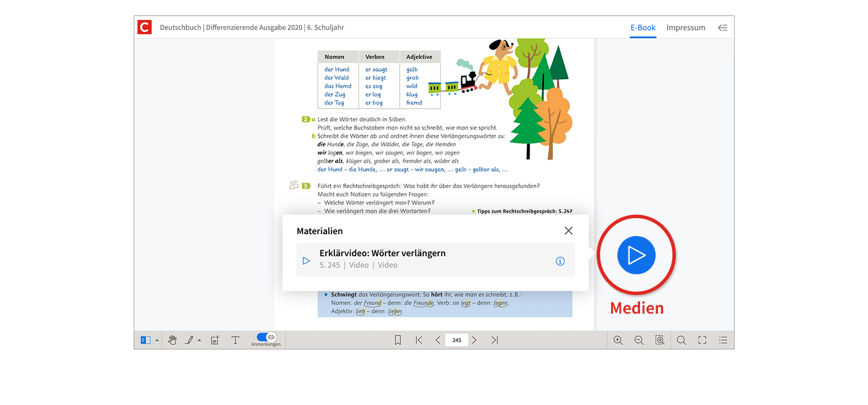The height and width of the screenshot is (405, 868).
Task: Open the search magnifier
Action: [x=681, y=340]
